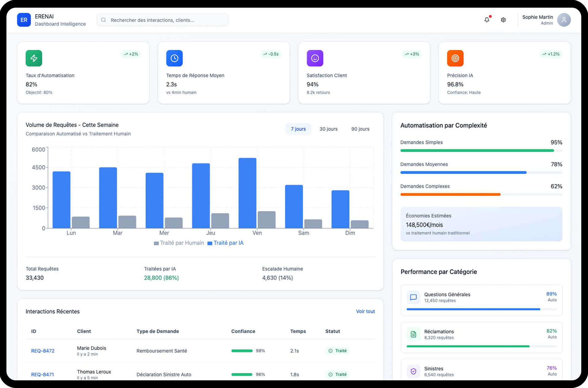Click Sophie Martin's avatar icon
This screenshot has width=588, height=388.
pos(563,20)
